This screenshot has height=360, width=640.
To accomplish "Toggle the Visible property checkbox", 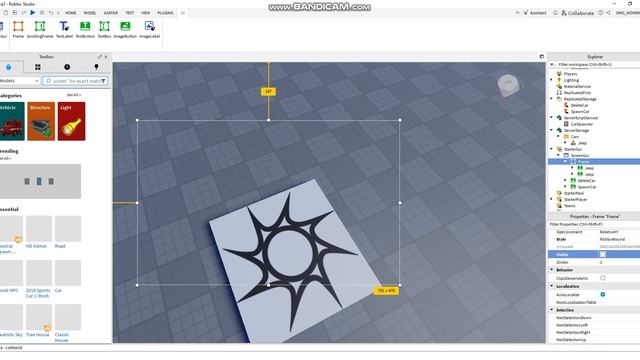I will [x=603, y=254].
